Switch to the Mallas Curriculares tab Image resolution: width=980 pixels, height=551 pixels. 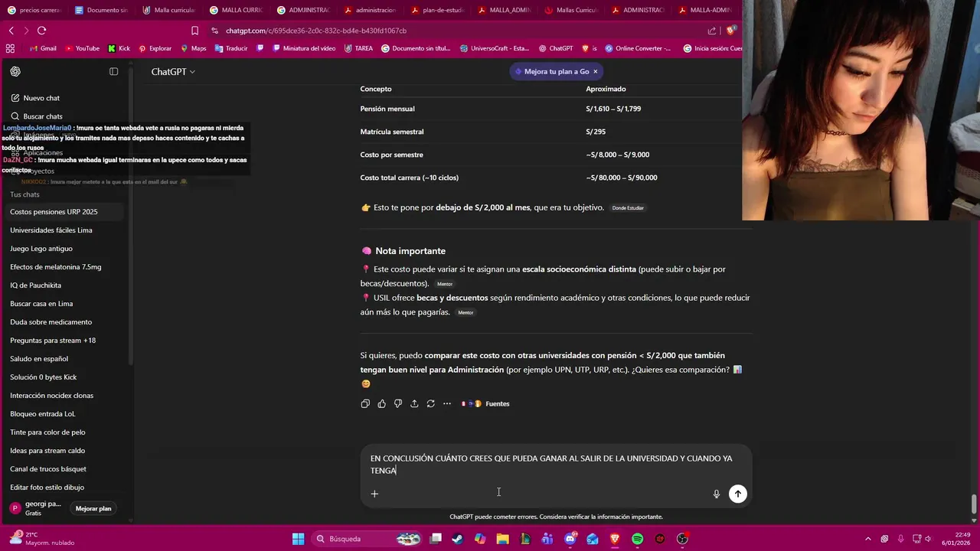572,10
